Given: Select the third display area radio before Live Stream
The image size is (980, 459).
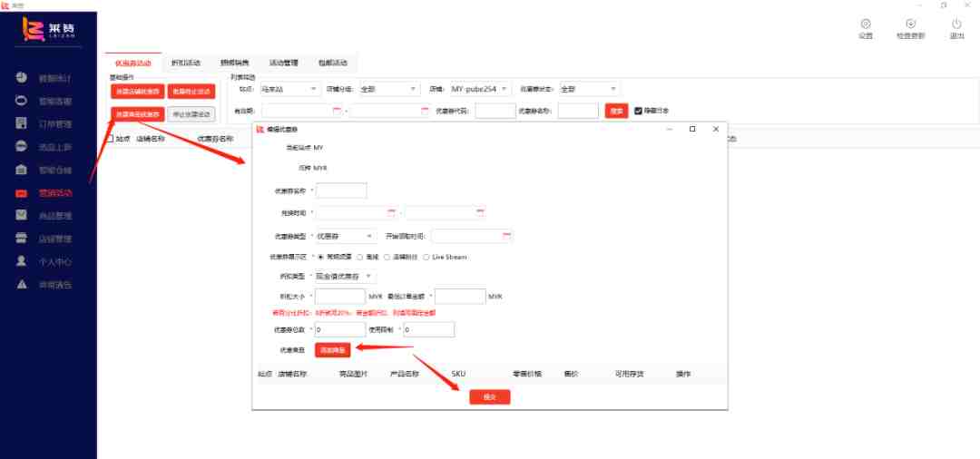Looking at the screenshot, I should [387, 257].
